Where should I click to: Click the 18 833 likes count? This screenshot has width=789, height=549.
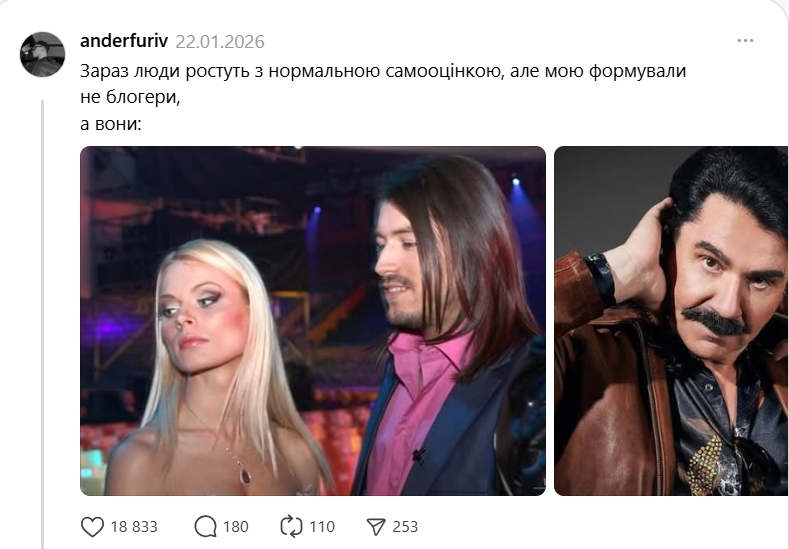134,526
